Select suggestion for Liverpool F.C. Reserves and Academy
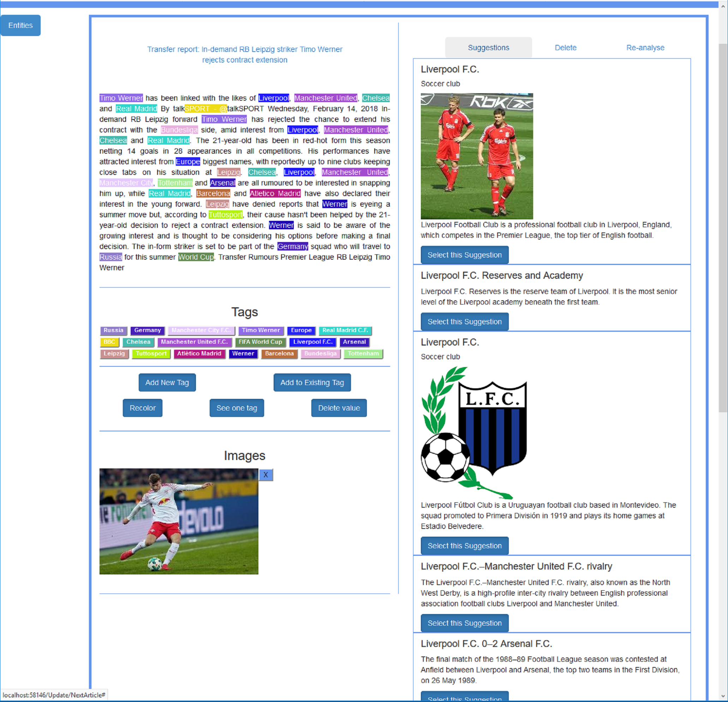728x702 pixels. pyautogui.click(x=464, y=321)
